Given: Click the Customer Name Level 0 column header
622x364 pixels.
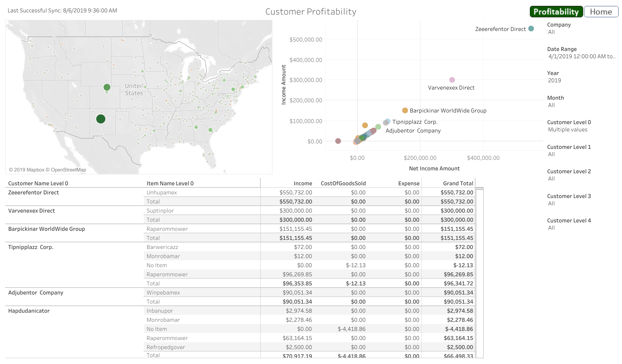Looking at the screenshot, I should point(38,183).
